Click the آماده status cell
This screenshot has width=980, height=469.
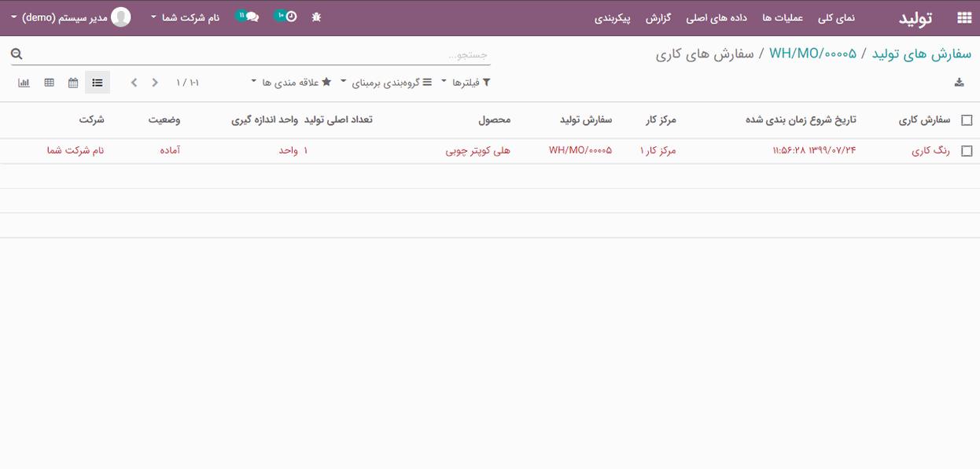pos(170,150)
